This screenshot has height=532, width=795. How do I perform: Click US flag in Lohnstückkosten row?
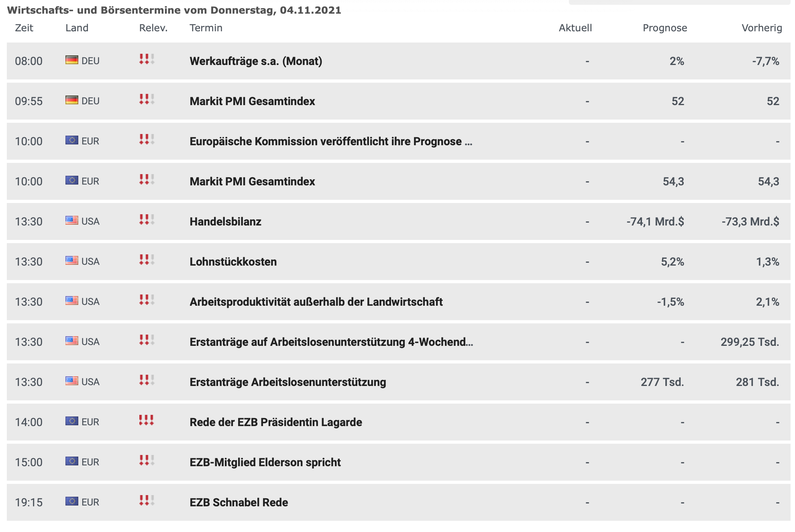(72, 260)
